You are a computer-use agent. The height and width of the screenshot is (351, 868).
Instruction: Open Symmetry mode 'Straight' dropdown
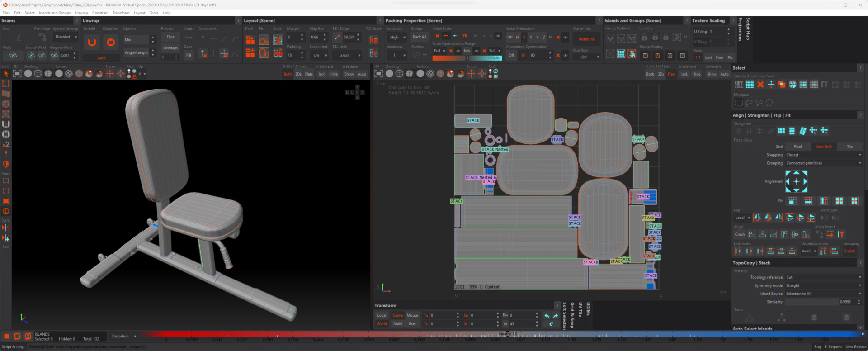[x=823, y=285]
